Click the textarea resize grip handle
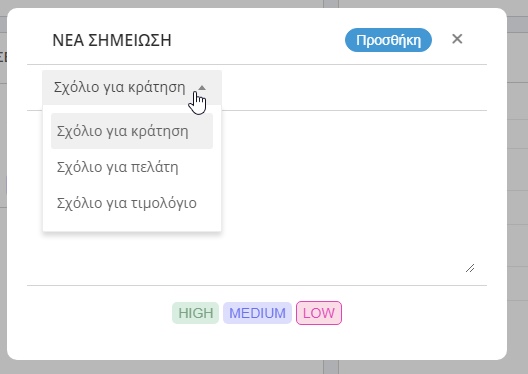 (x=470, y=268)
